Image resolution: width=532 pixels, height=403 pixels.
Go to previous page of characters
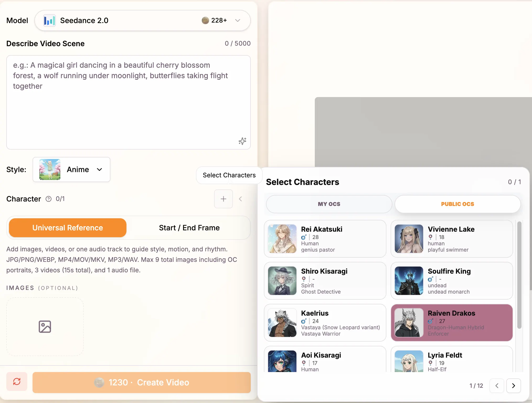tap(497, 385)
